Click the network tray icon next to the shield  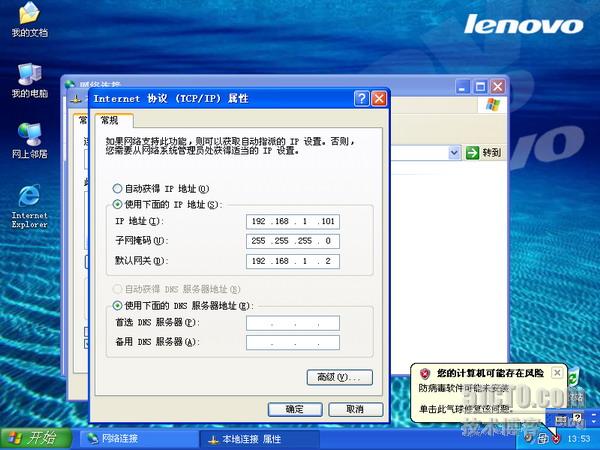pyautogui.click(x=543, y=438)
